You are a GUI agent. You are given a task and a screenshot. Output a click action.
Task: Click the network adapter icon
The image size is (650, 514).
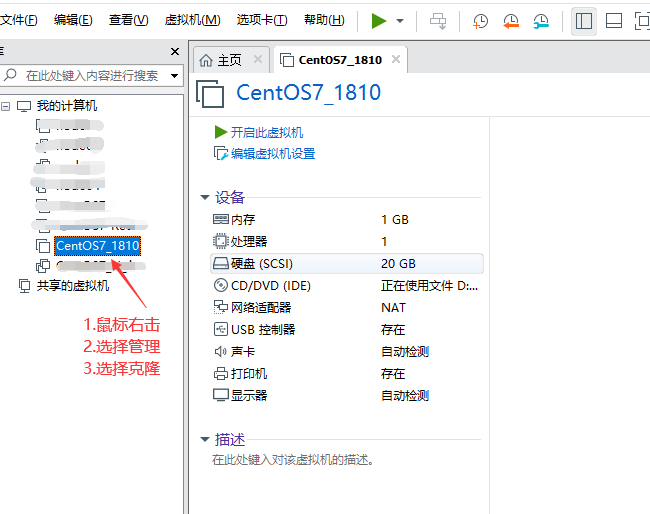tap(221, 307)
